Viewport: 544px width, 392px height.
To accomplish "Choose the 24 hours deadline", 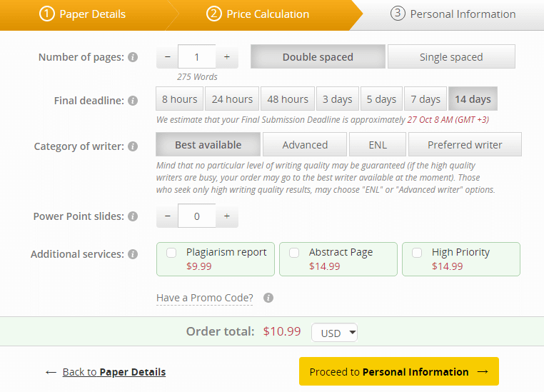I will (232, 99).
